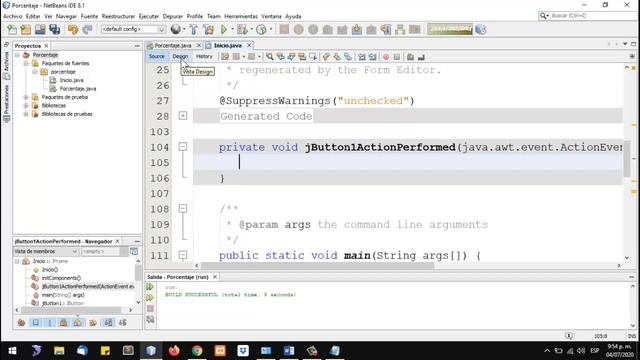Open Inicio.java in project tree
The image size is (640, 360).
71,80
